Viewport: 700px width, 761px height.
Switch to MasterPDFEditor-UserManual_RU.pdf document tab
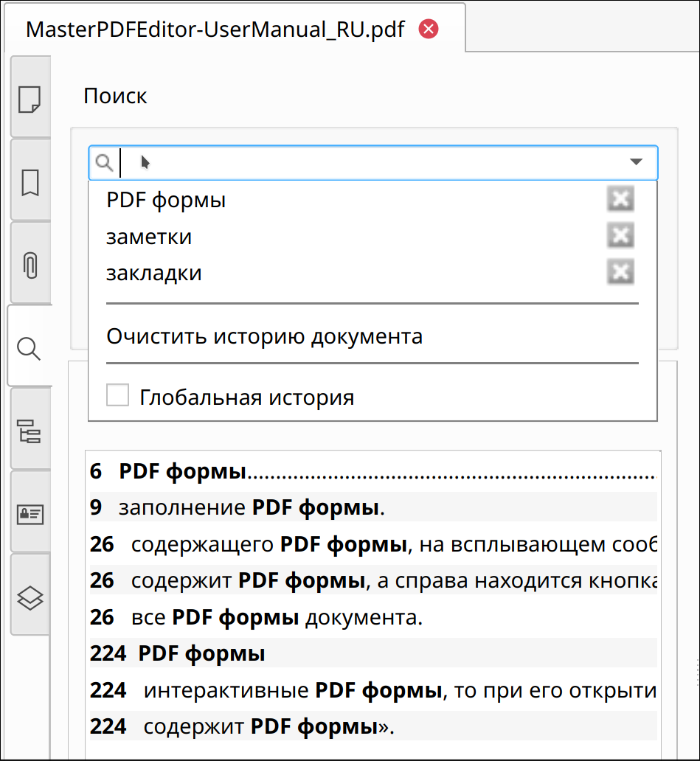[x=214, y=30]
